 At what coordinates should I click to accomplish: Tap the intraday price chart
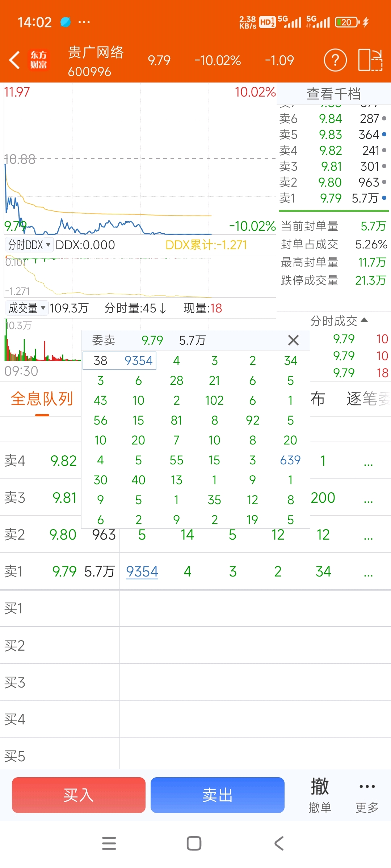(140, 159)
